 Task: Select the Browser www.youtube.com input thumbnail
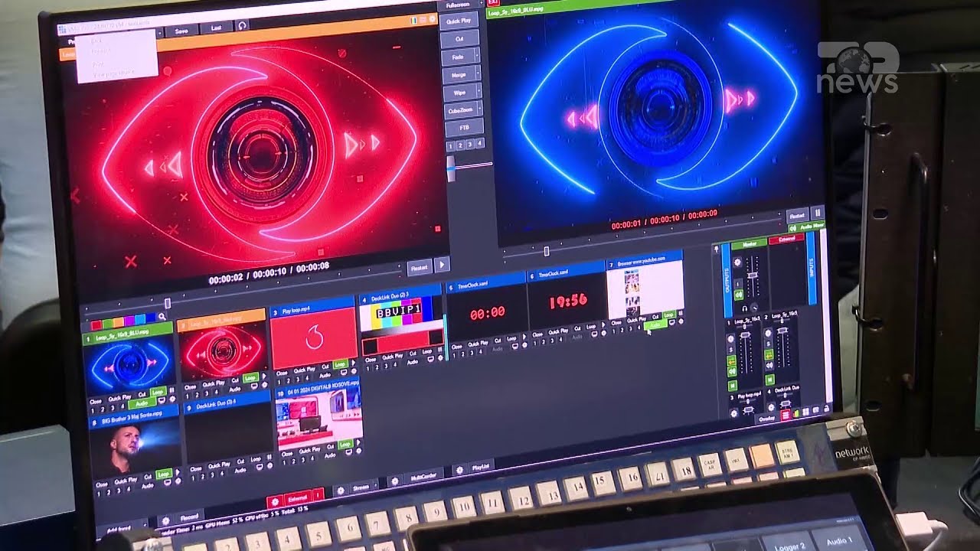click(x=645, y=290)
